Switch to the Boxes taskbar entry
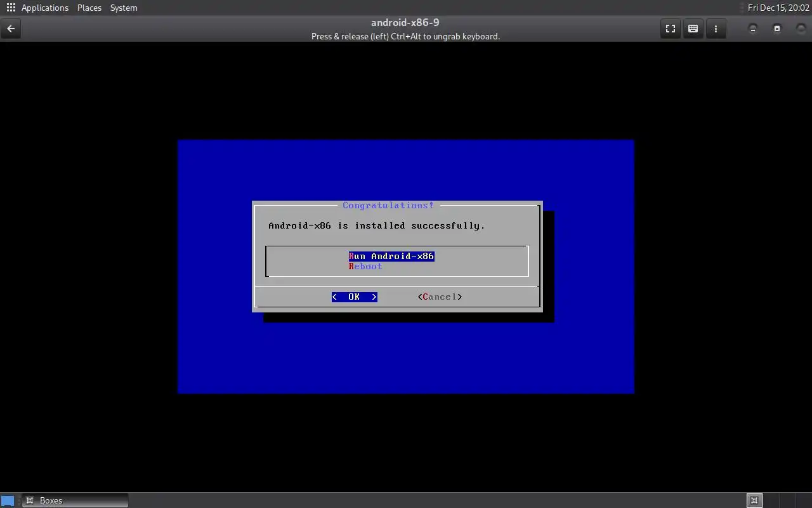 [x=75, y=500]
